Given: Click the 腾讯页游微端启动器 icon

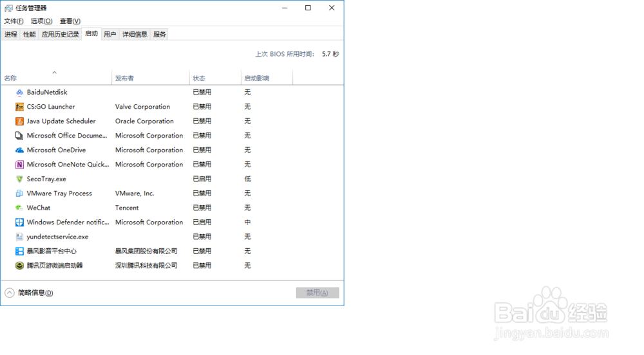Looking at the screenshot, I should coord(19,266).
